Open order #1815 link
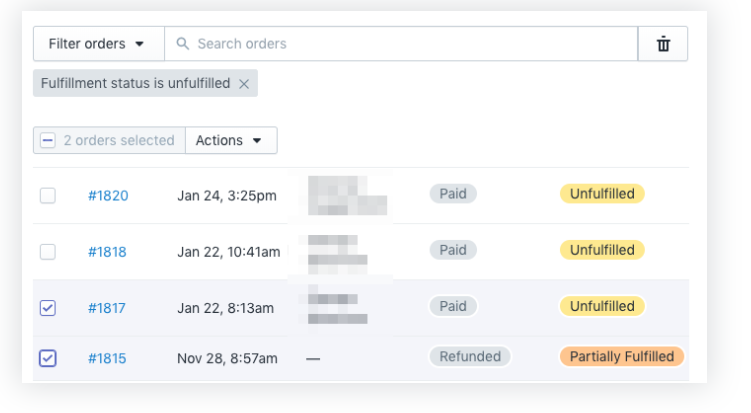 pos(107,358)
